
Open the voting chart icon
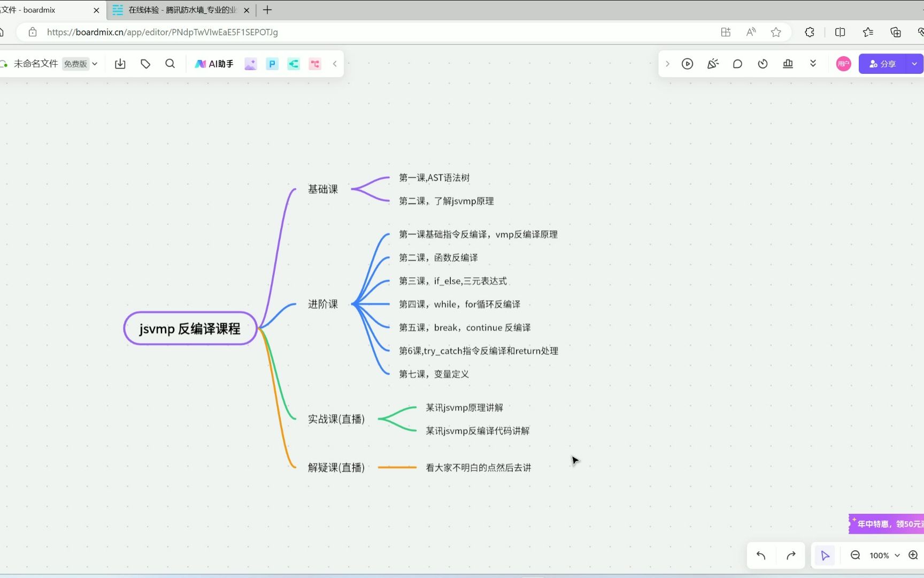point(788,64)
